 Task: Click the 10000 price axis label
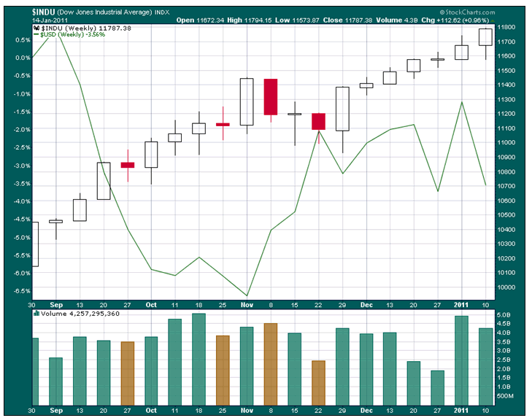506,287
